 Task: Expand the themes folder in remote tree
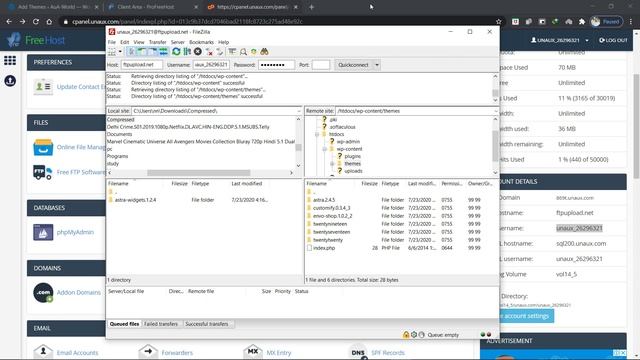(x=332, y=164)
